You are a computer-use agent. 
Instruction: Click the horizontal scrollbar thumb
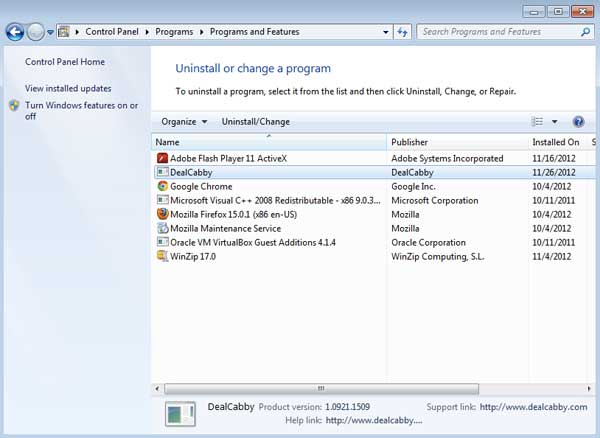click(321, 389)
